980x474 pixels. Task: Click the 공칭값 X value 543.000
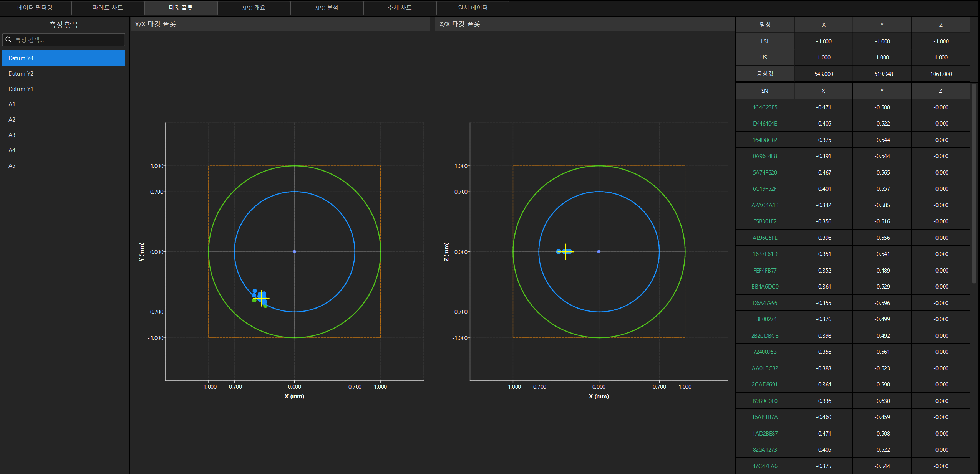[824, 74]
